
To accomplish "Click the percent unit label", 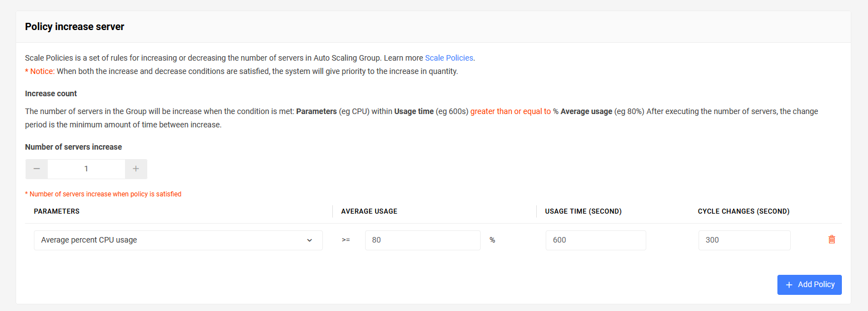I will [492, 240].
